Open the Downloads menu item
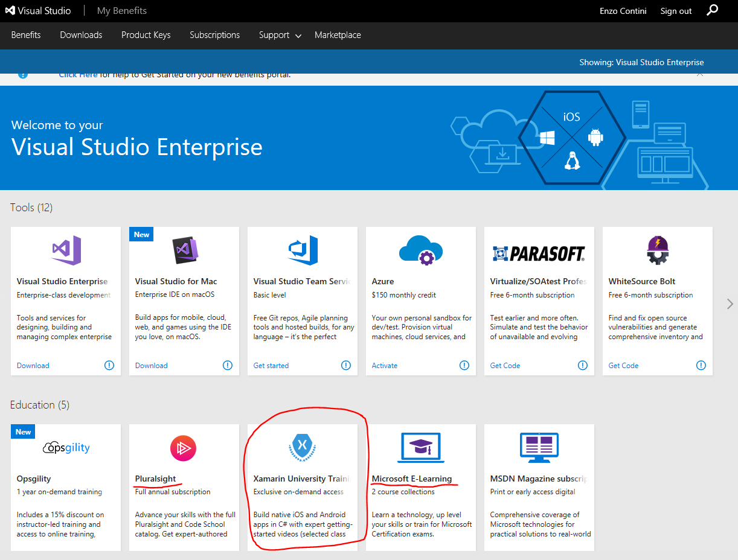The image size is (738, 560). click(81, 35)
